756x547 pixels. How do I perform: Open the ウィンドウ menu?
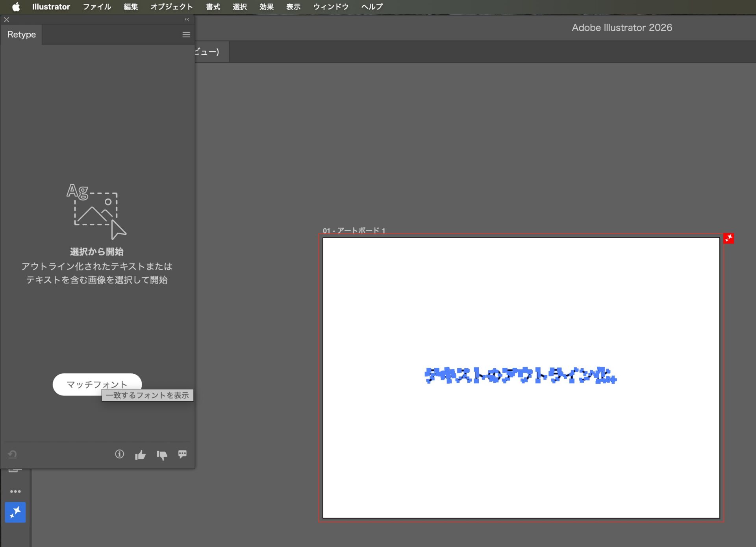[330, 7]
